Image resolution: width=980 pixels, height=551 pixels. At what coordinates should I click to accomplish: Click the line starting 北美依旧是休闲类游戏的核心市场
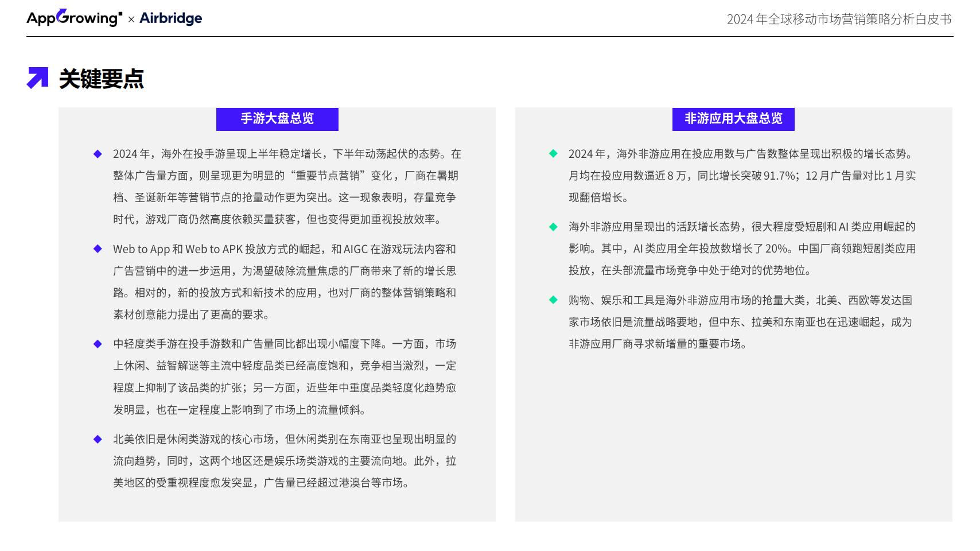coord(285,439)
